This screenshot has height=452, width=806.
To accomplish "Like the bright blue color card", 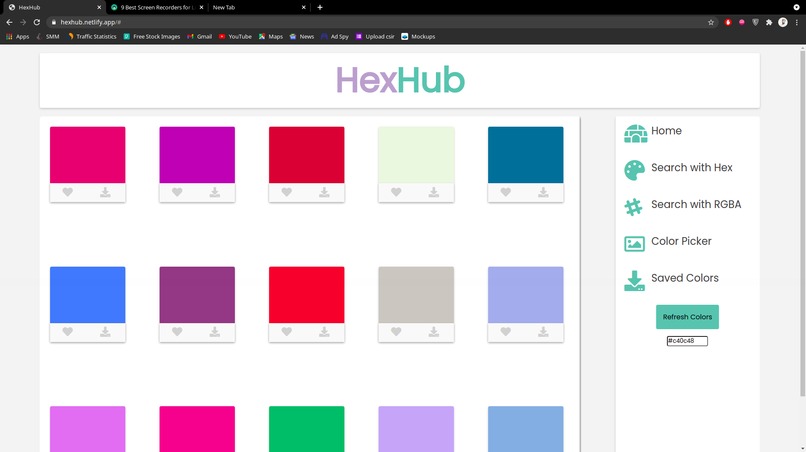I will (x=67, y=332).
